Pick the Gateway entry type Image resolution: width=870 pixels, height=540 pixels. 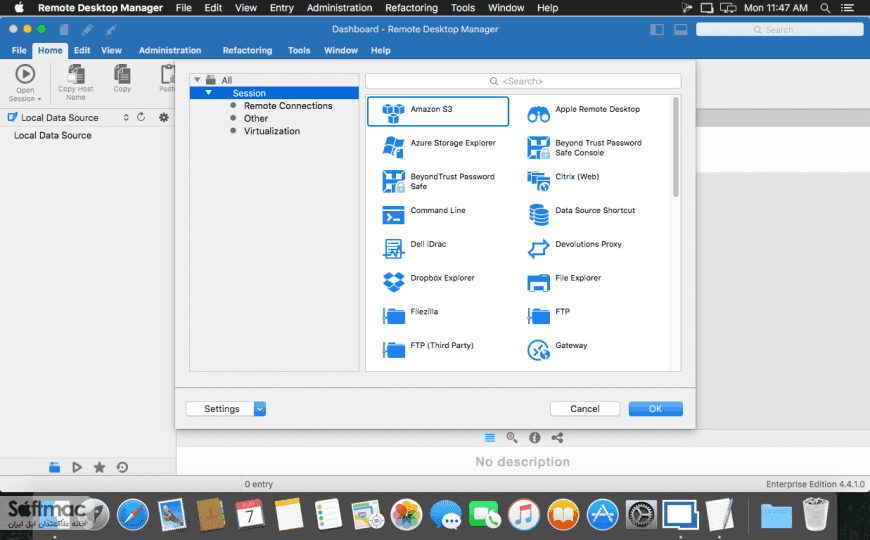click(557, 349)
